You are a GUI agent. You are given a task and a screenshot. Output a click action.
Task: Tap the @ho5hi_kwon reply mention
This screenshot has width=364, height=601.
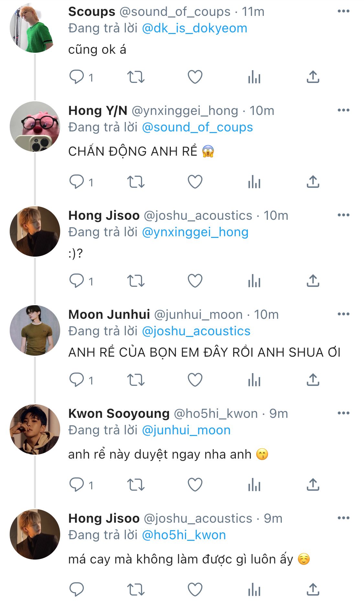pos(184,535)
